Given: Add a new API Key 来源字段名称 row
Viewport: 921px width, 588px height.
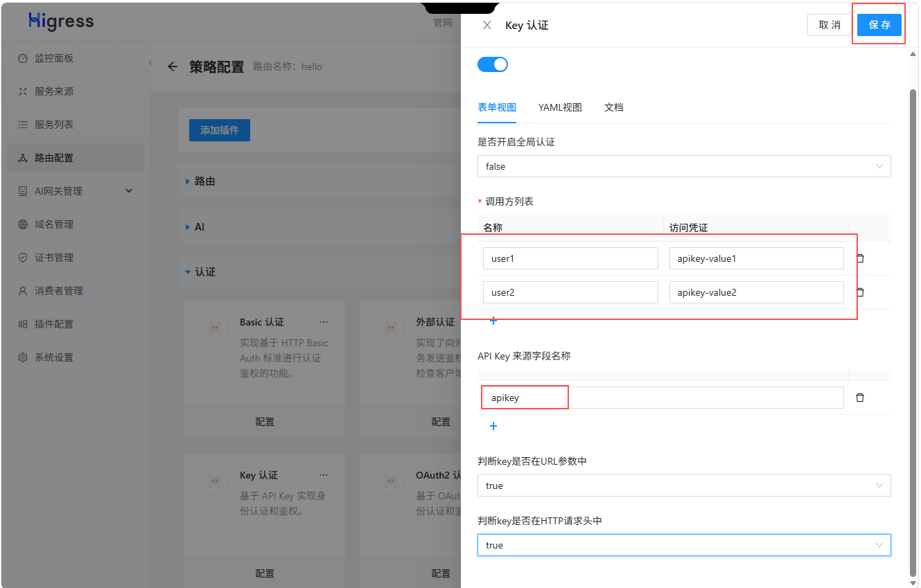Looking at the screenshot, I should coord(493,426).
